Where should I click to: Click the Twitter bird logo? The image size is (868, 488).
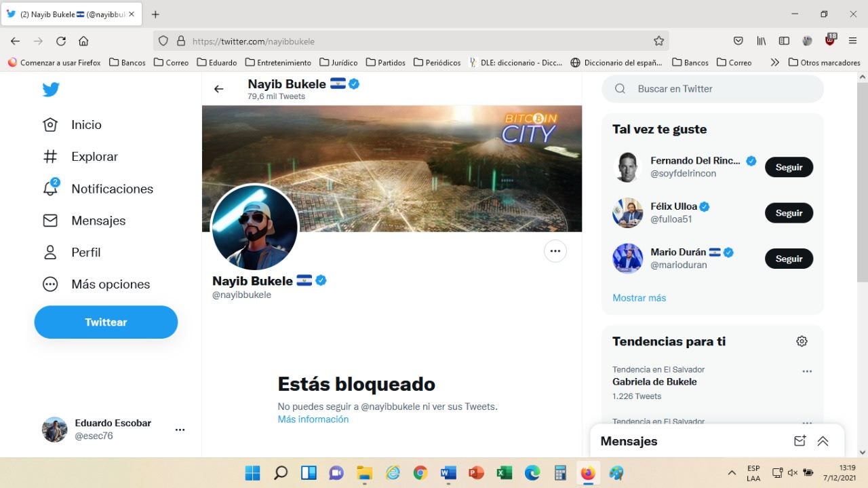click(x=51, y=89)
